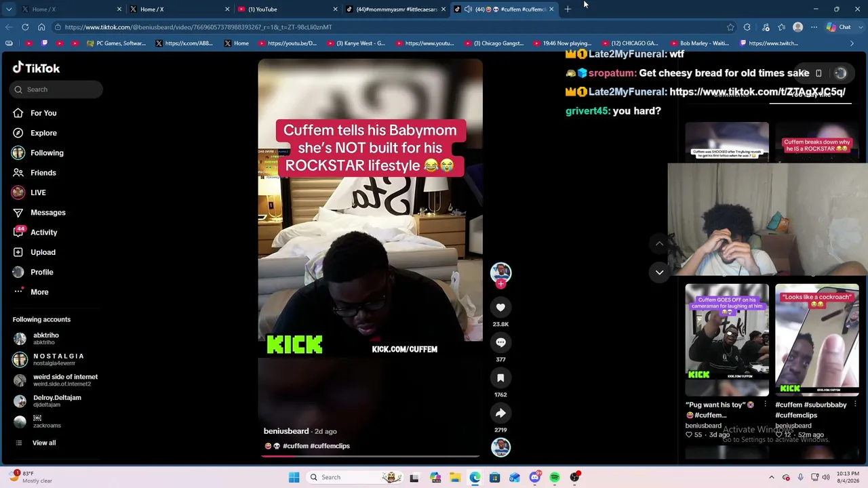Go to your Profile page

pos(42,272)
